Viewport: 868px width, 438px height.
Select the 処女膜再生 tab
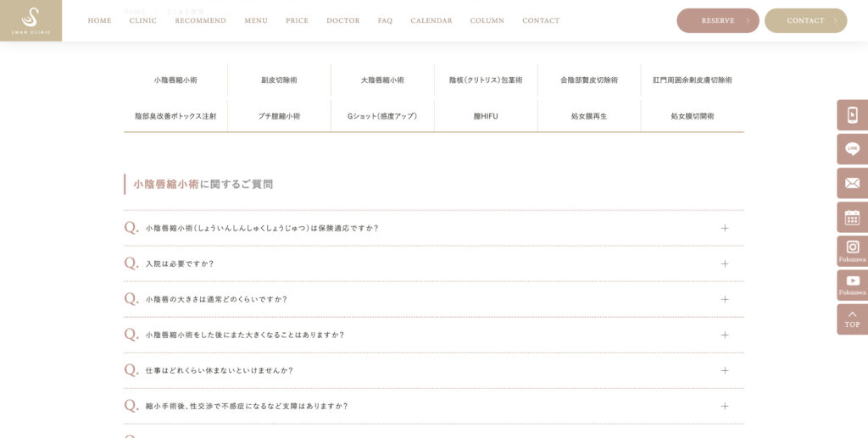589,116
